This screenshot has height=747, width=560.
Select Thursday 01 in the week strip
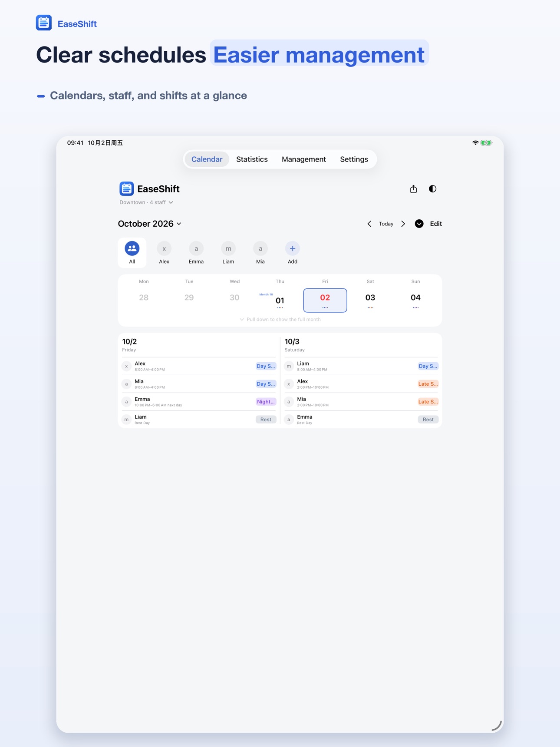coord(280,301)
